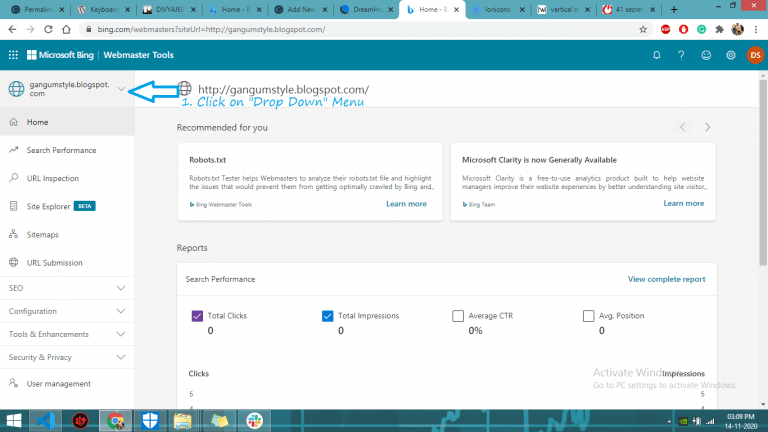
Task: Click the Opera red extension icon
Action: click(x=683, y=29)
